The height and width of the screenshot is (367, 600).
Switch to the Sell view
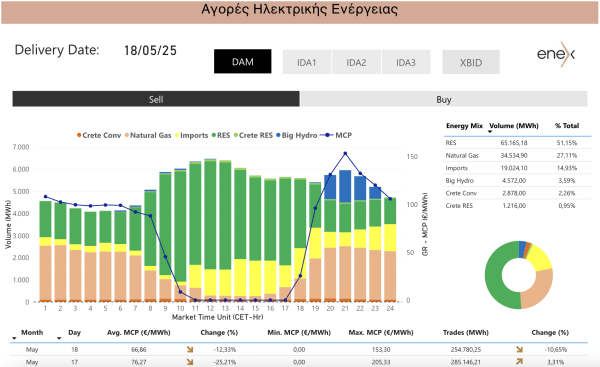[x=156, y=99]
